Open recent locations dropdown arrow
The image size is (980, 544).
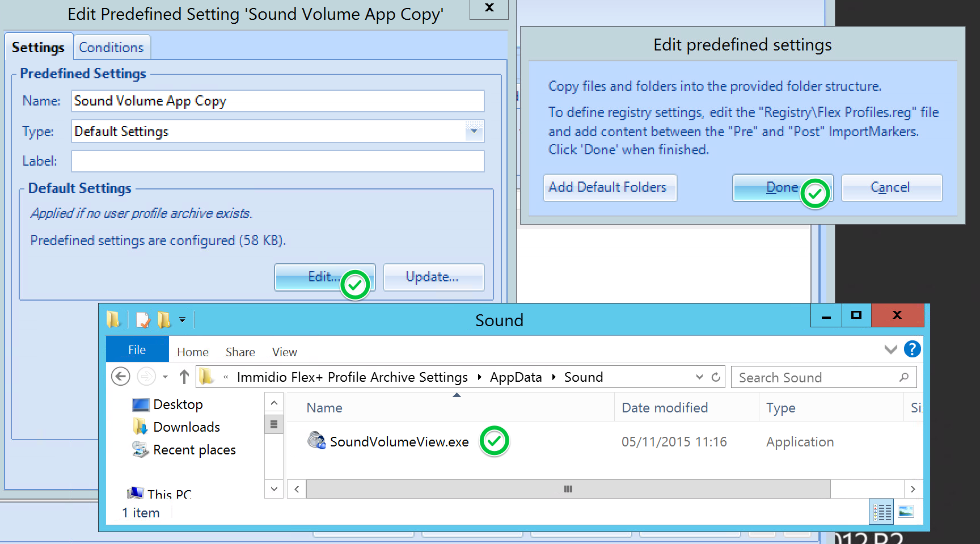[x=165, y=377]
